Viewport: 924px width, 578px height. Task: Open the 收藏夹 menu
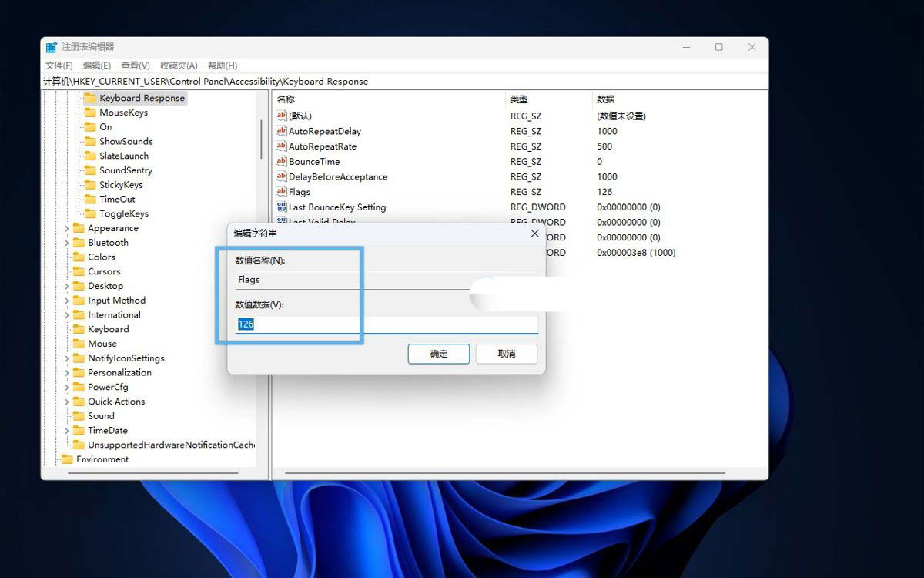[178, 65]
